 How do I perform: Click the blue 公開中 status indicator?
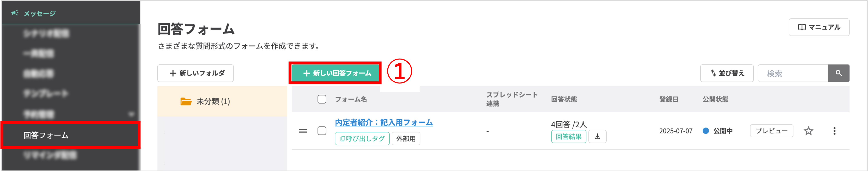[x=705, y=131]
